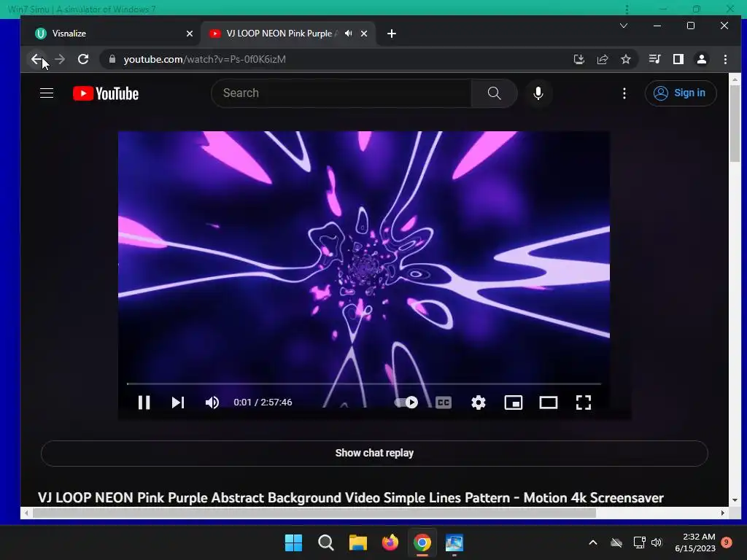This screenshot has width=747, height=560.
Task: Click the Chrome taskbar icon
Action: tap(422, 542)
